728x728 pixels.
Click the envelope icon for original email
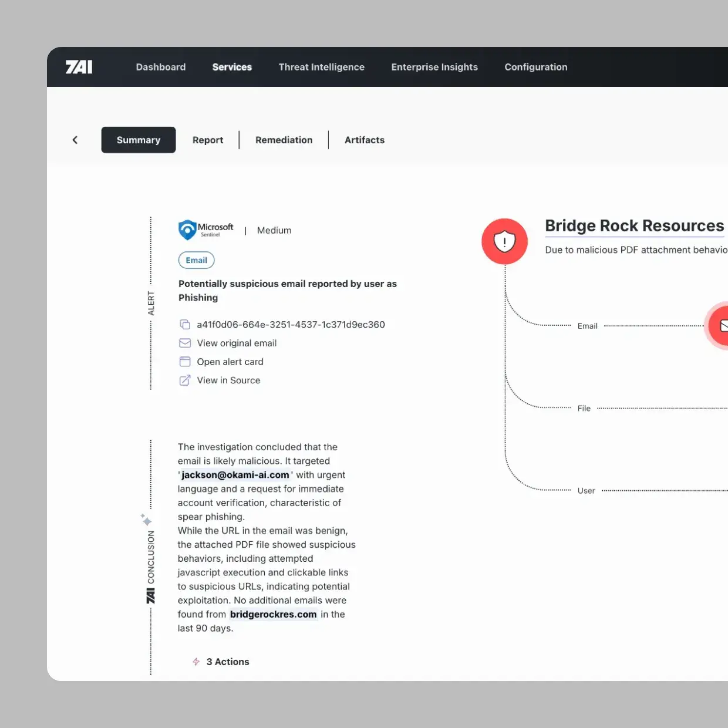click(185, 343)
